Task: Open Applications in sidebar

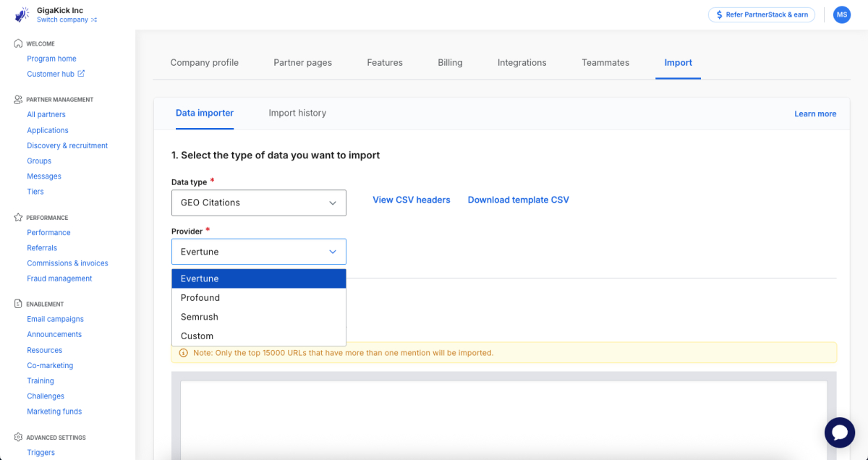Action: 48,130
